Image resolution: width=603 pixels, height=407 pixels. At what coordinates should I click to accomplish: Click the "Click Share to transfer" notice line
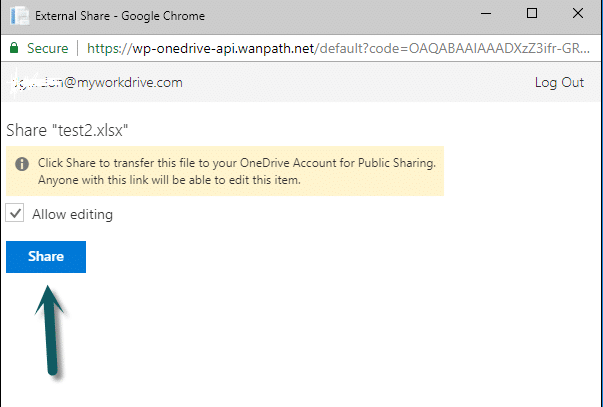(x=234, y=162)
